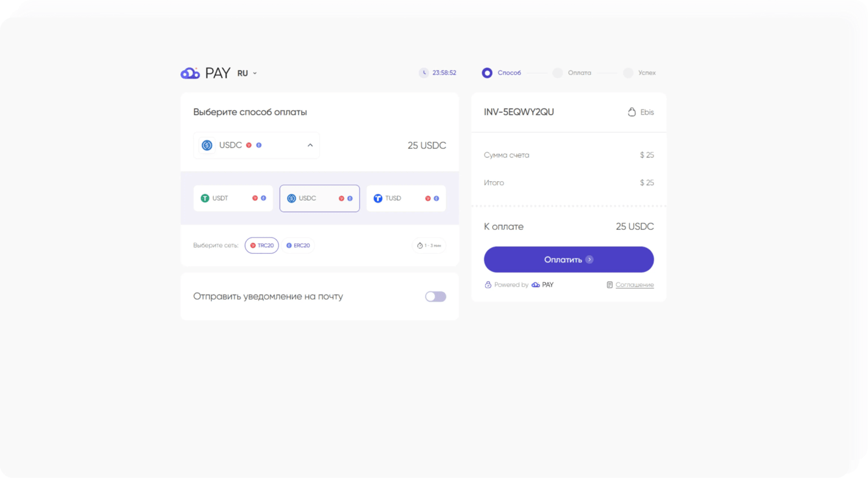This screenshot has height=496, width=868.
Task: Click the small PAY cloud logo in the footer
Action: click(x=542, y=285)
